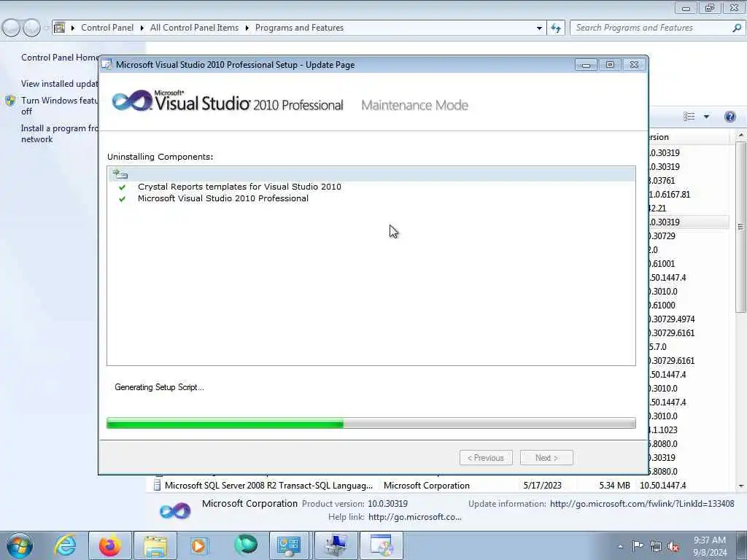Click the 5/17/2023 installed date cell
Screen dimensions: 747x560
[x=542, y=485]
